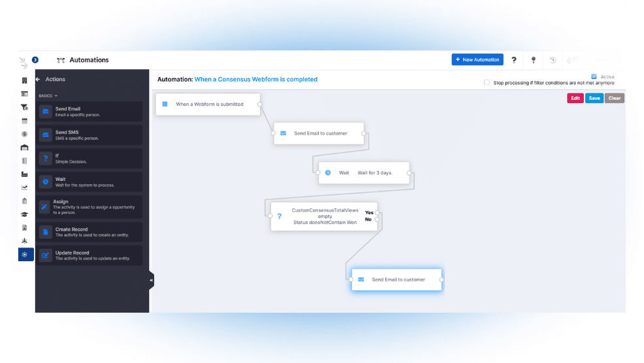Open the dollar coin icon in the left sidebar
The height and width of the screenshot is (363, 644).
[x=25, y=134]
